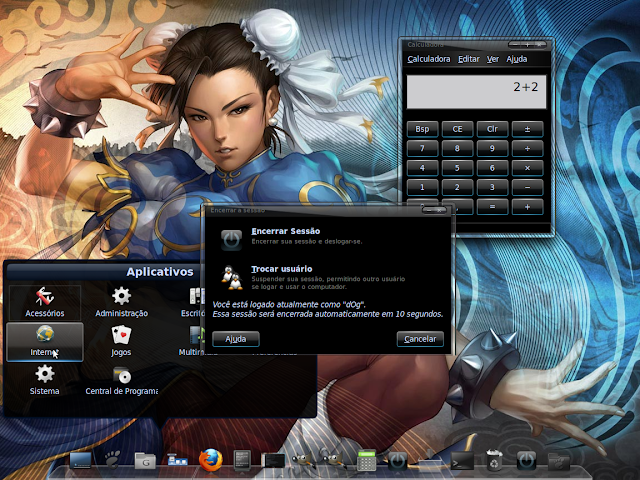Viewport: 640px width, 480px height.
Task: Click digit 2 on the calculator
Action: click(x=457, y=187)
